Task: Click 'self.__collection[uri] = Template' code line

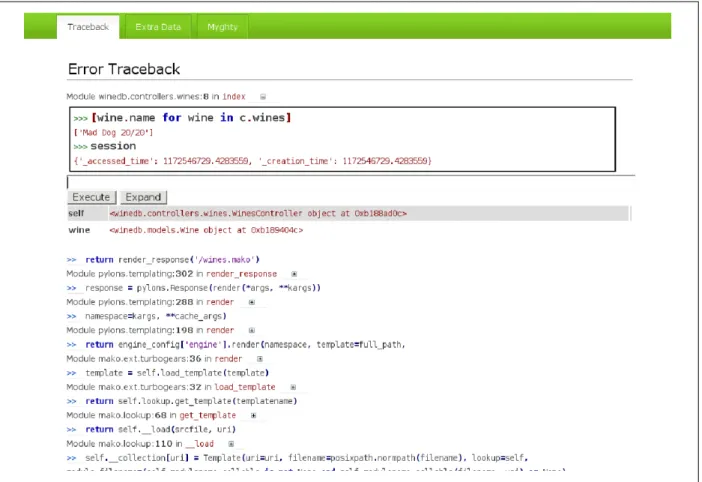Action: (307, 458)
